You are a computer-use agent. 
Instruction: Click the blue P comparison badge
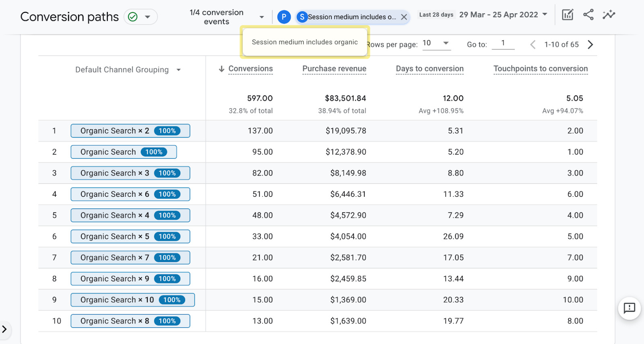pos(284,17)
